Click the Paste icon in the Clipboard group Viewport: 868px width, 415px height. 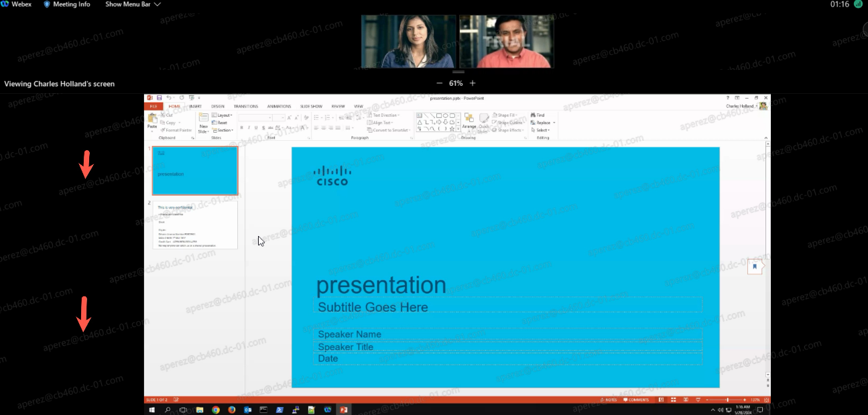152,120
